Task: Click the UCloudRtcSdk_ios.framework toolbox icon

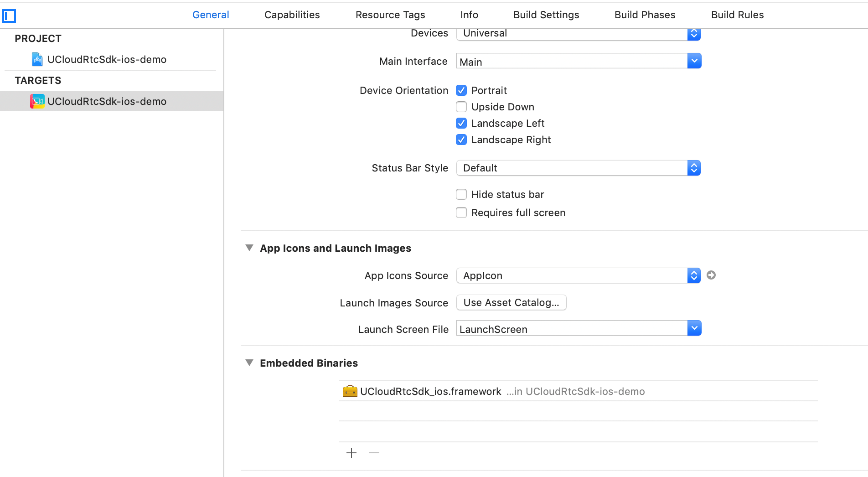Action: (350, 391)
